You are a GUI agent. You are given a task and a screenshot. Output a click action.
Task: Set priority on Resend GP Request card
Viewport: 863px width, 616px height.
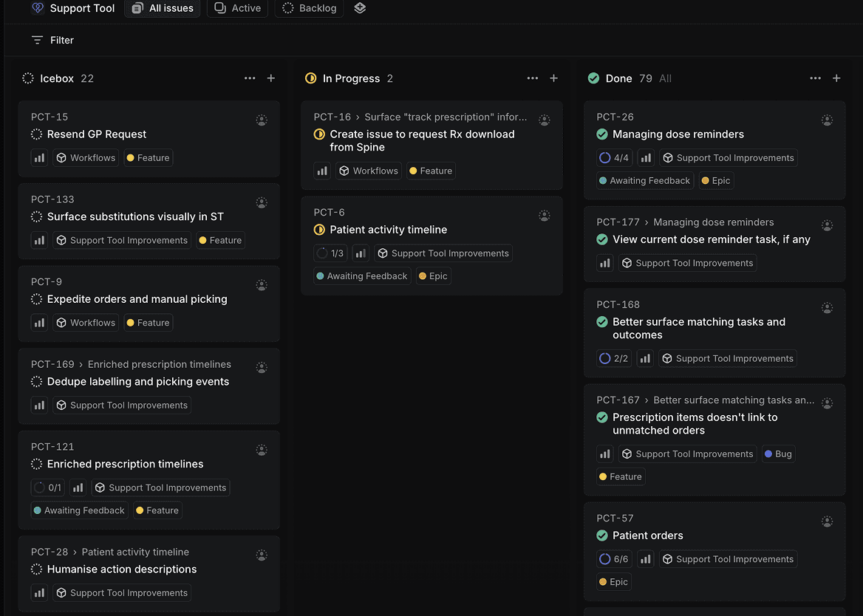(39, 158)
